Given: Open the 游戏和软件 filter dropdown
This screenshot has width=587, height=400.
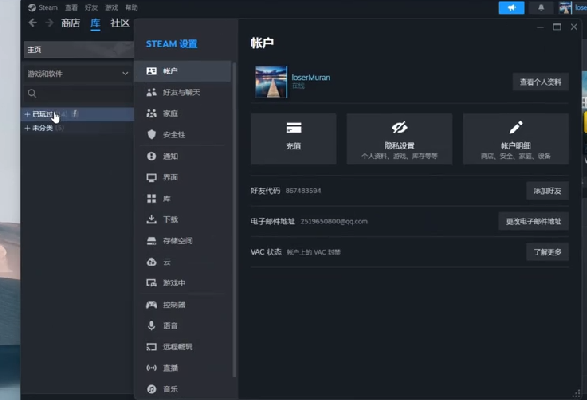Looking at the screenshot, I should pyautogui.click(x=78, y=73).
